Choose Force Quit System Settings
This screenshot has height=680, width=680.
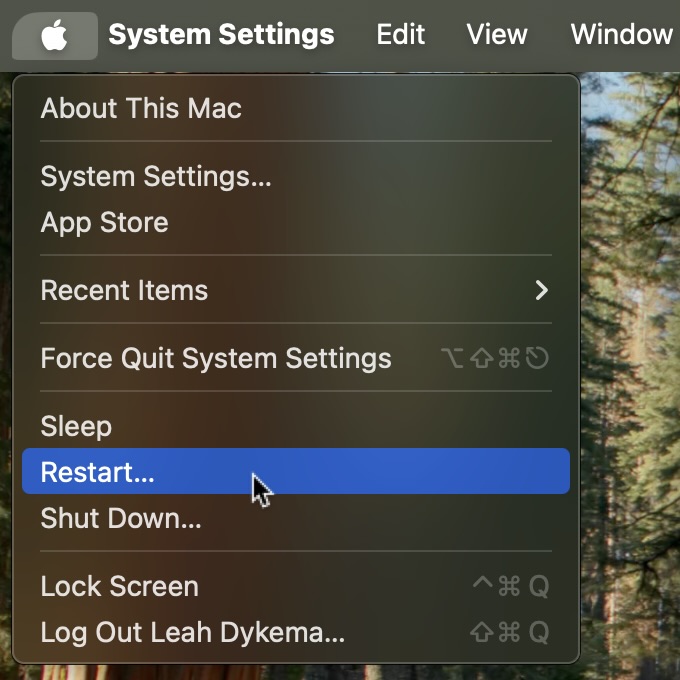click(x=296, y=358)
